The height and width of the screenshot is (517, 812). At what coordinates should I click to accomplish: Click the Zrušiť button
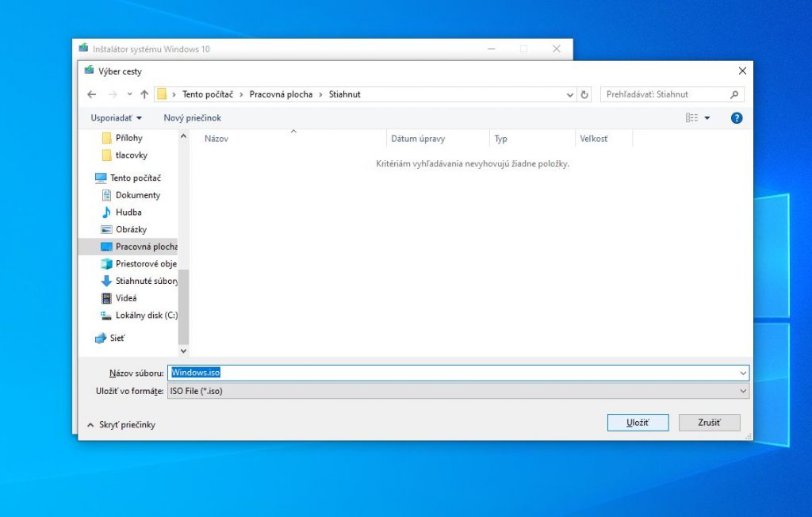pos(710,423)
